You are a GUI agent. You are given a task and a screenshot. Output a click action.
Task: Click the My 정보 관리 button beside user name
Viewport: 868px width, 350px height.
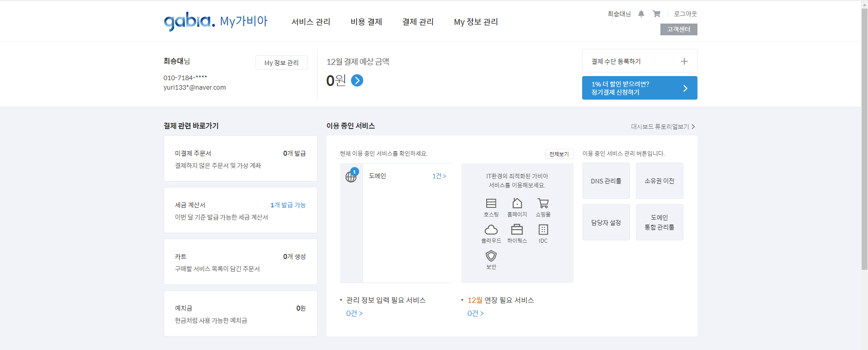click(x=282, y=62)
